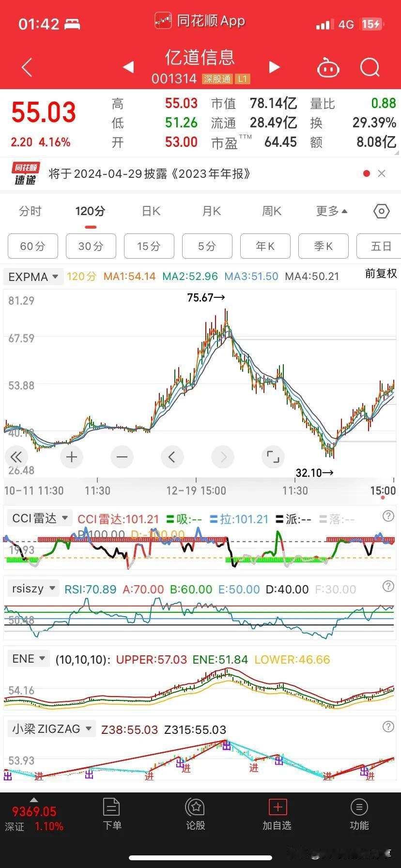Tap 加自选 to add to watchlist
This screenshot has height=868, width=401.
point(277,815)
